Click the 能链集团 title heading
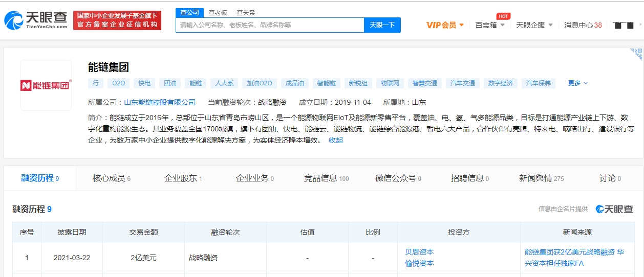 point(109,67)
